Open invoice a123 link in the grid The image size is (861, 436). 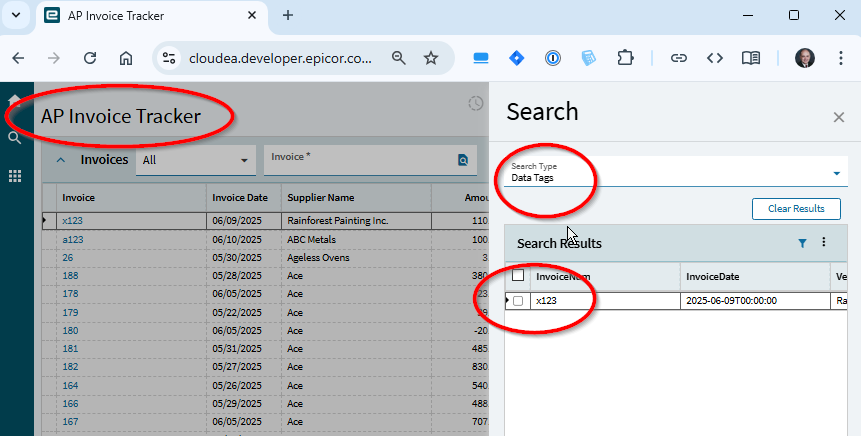(x=73, y=239)
